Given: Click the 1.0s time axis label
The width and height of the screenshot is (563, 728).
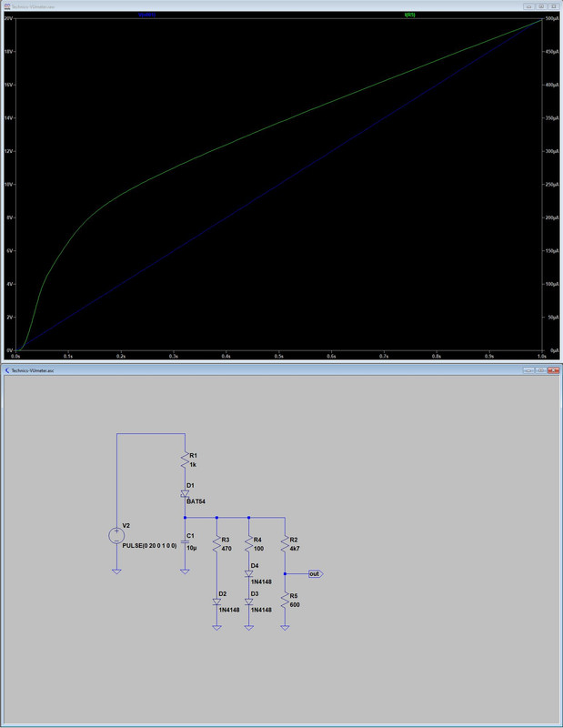Looking at the screenshot, I should tap(542, 356).
